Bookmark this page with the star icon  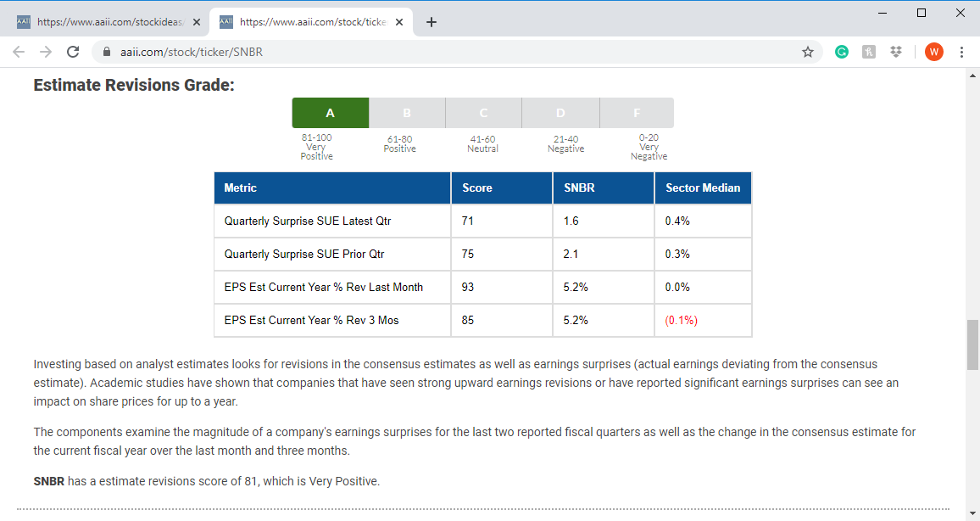pyautogui.click(x=808, y=52)
